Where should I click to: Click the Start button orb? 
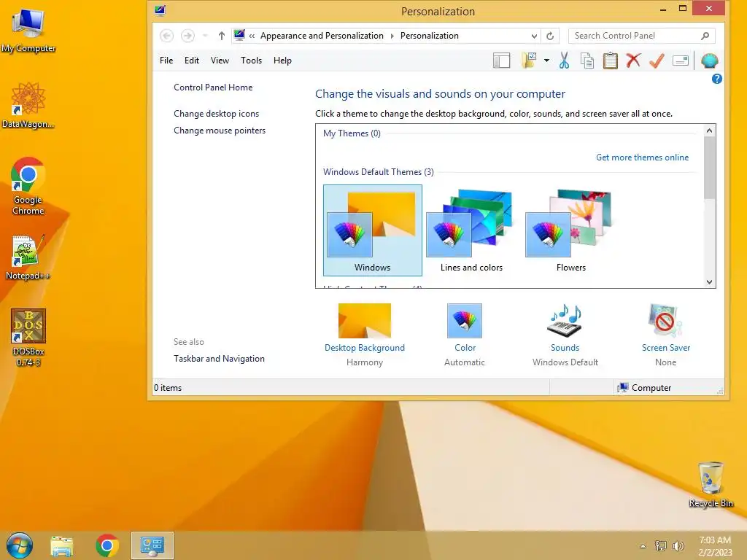click(x=20, y=545)
